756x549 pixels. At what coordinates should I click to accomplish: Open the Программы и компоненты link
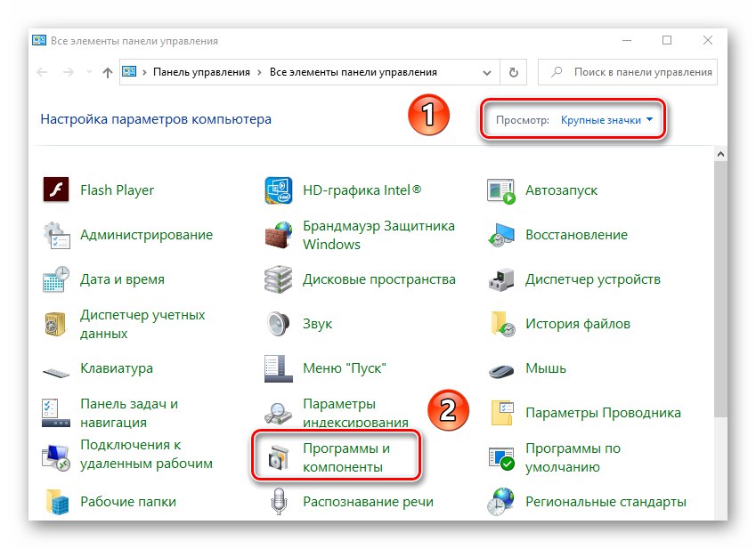346,457
